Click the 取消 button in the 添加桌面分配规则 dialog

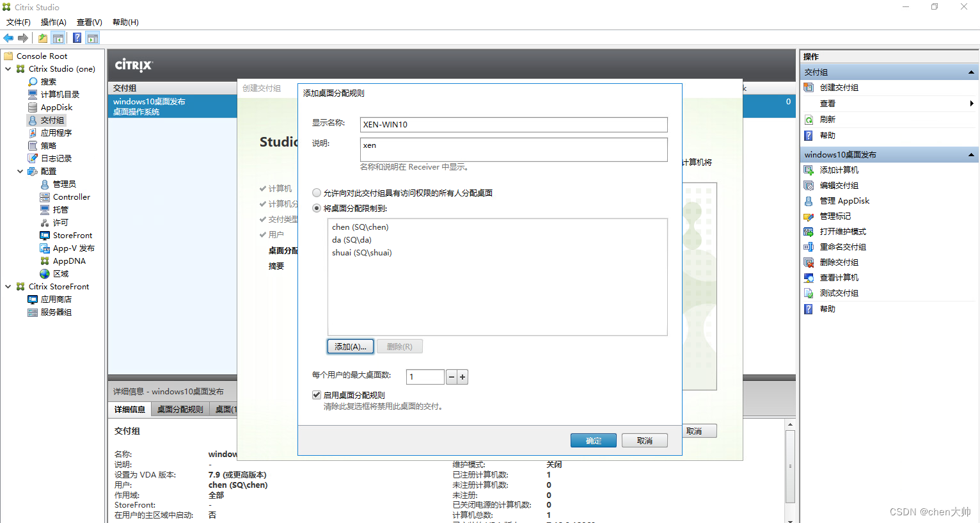click(645, 440)
